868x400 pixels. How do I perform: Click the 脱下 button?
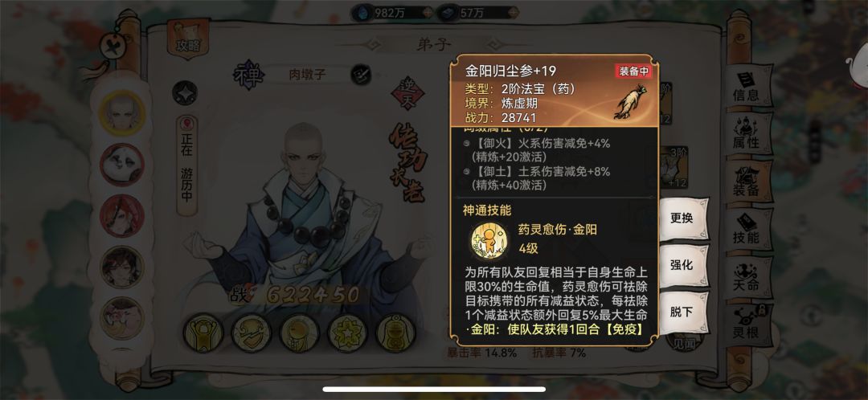pyautogui.click(x=682, y=312)
